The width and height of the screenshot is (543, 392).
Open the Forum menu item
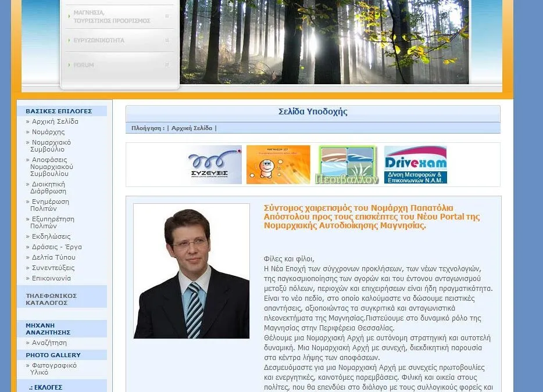pyautogui.click(x=84, y=65)
